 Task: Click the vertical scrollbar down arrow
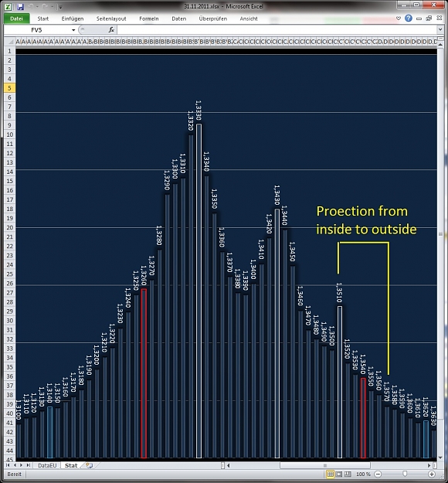[440, 457]
